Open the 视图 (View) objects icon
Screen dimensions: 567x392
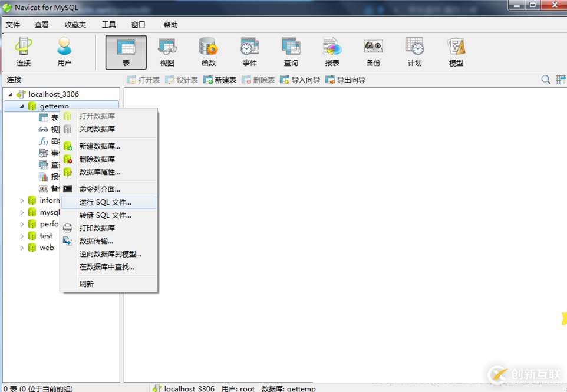pyautogui.click(x=167, y=52)
